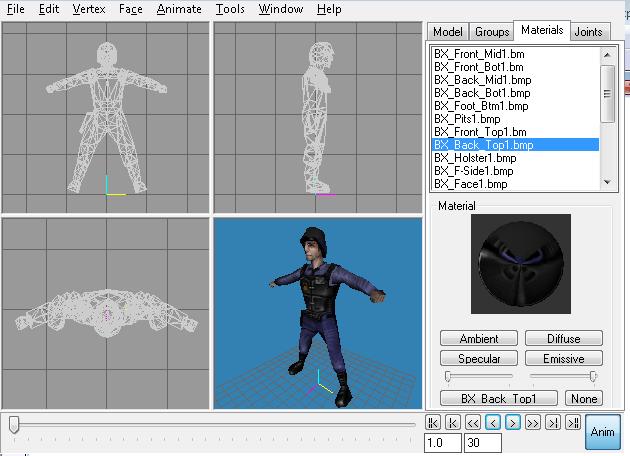Switch to the Joints tab
Image resolution: width=630 pixels, height=456 pixels.
pyautogui.click(x=588, y=32)
